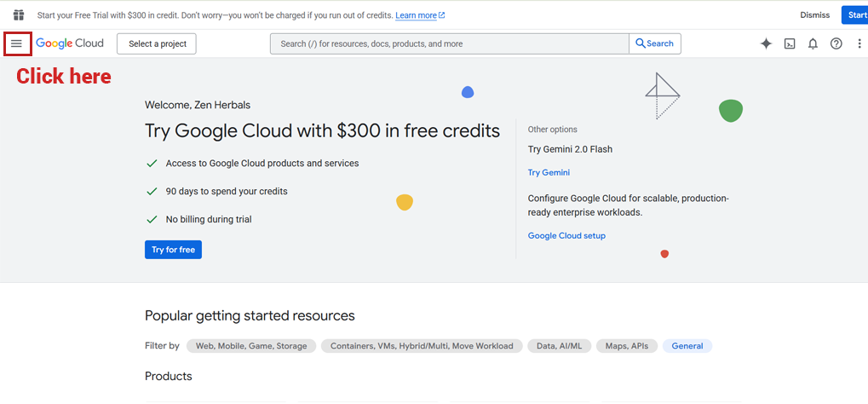This screenshot has width=868, height=404.
Task: Filter by Web, Mobile, Game, Storage
Action: coord(251,346)
